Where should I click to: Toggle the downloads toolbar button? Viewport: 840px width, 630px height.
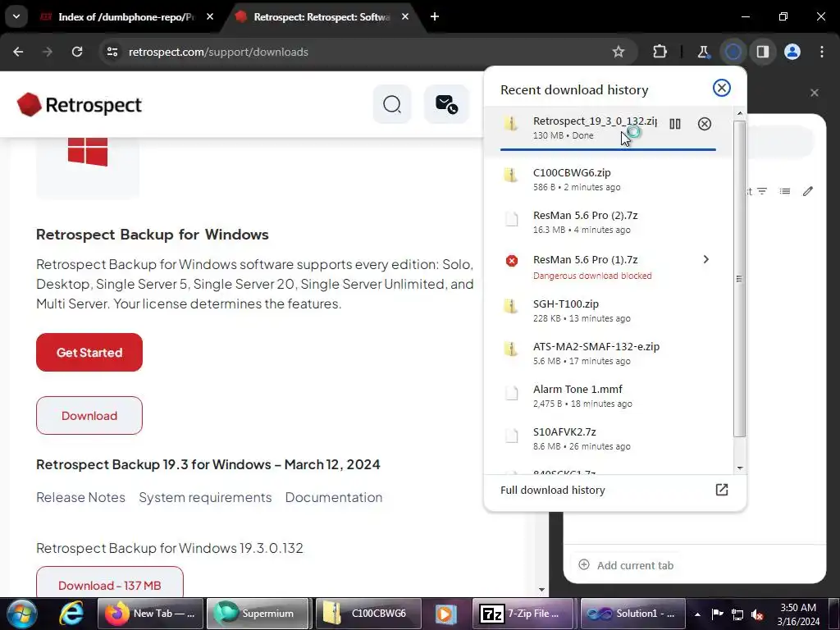click(x=733, y=52)
